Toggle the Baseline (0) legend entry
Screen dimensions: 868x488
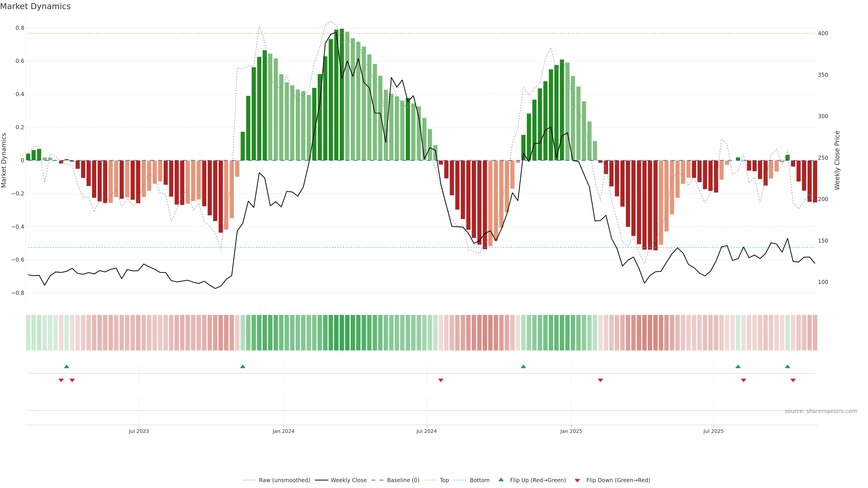click(x=403, y=480)
